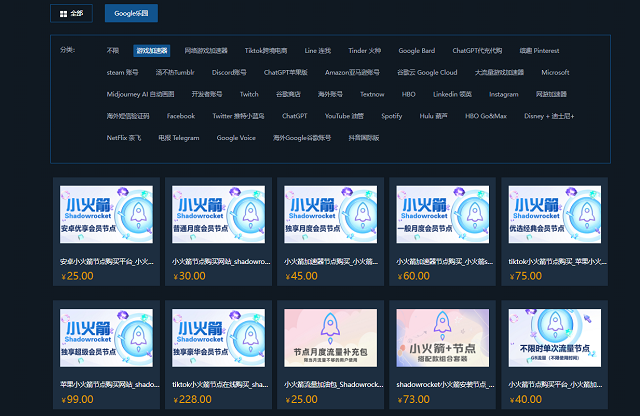The image size is (640, 416).
Task: Open 海外短信验证码 category
Action: 128,116
